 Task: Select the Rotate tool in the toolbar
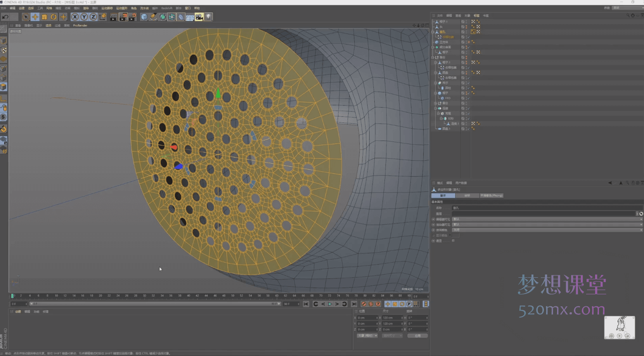tap(54, 17)
